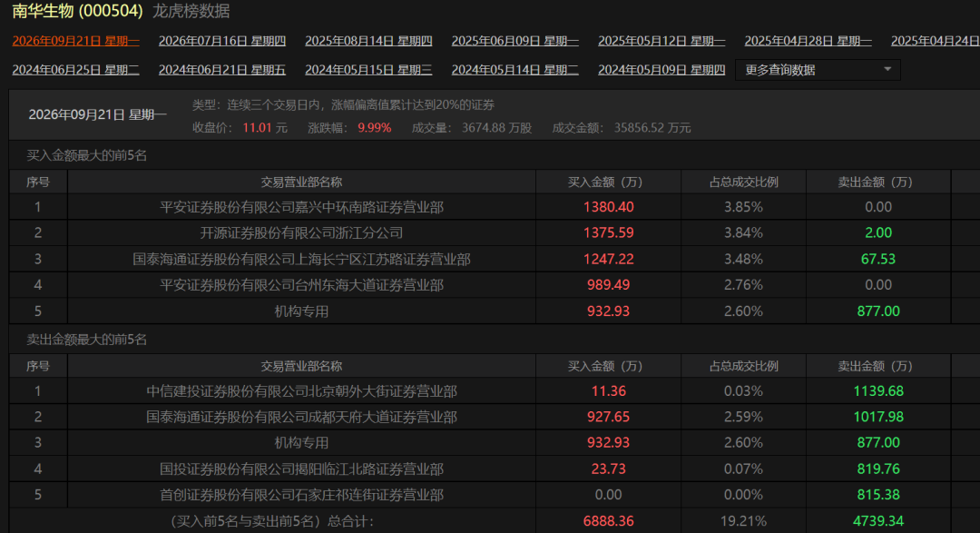Open the 2024年06月21日 星期五 date link
The height and width of the screenshot is (533, 980).
point(222,70)
